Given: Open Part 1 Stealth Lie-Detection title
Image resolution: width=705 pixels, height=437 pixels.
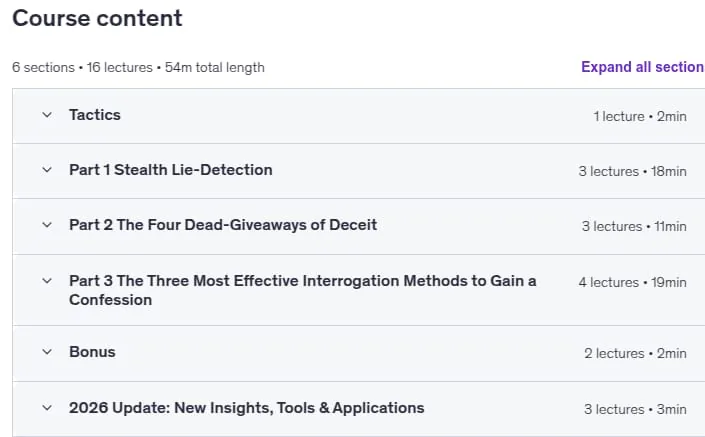Looking at the screenshot, I should 171,170.
